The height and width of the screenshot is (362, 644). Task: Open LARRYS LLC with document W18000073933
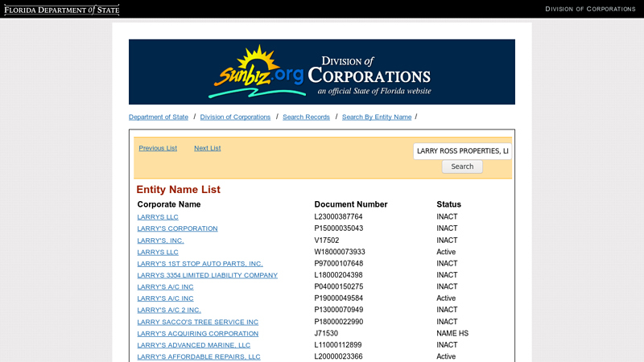click(x=158, y=252)
